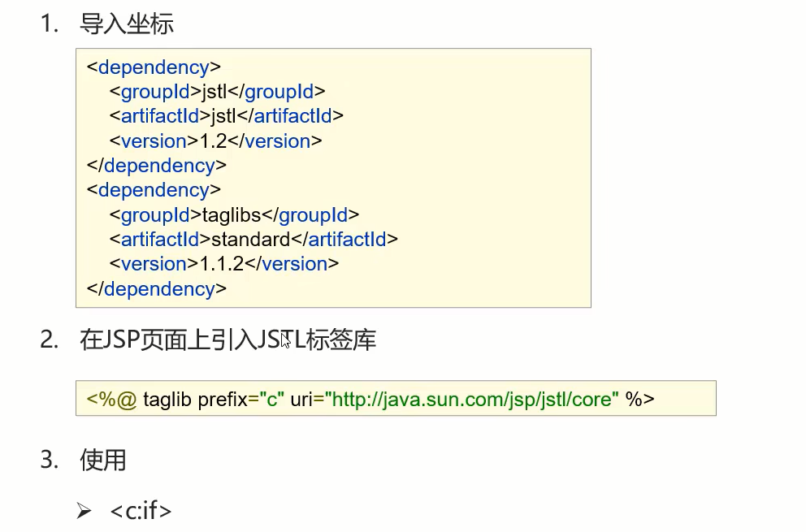The width and height of the screenshot is (806, 532).
Task: Click the heading 使用
Action: coord(103,460)
